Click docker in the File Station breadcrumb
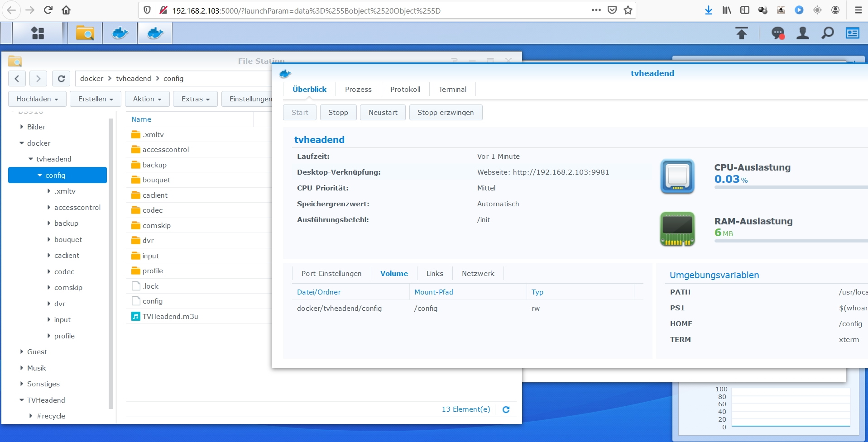This screenshot has height=442, width=868. tap(92, 79)
